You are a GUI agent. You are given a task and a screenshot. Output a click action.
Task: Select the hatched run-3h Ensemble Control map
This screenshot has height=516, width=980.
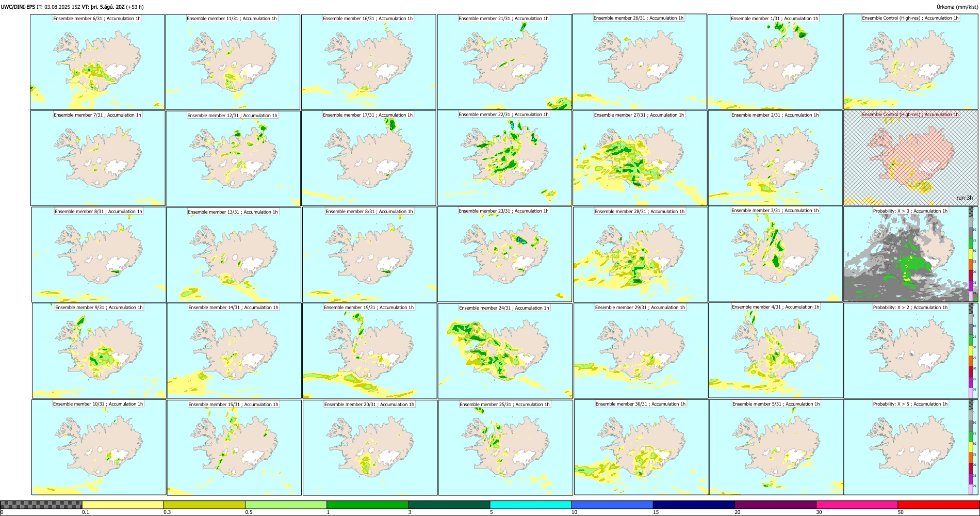coord(911,157)
